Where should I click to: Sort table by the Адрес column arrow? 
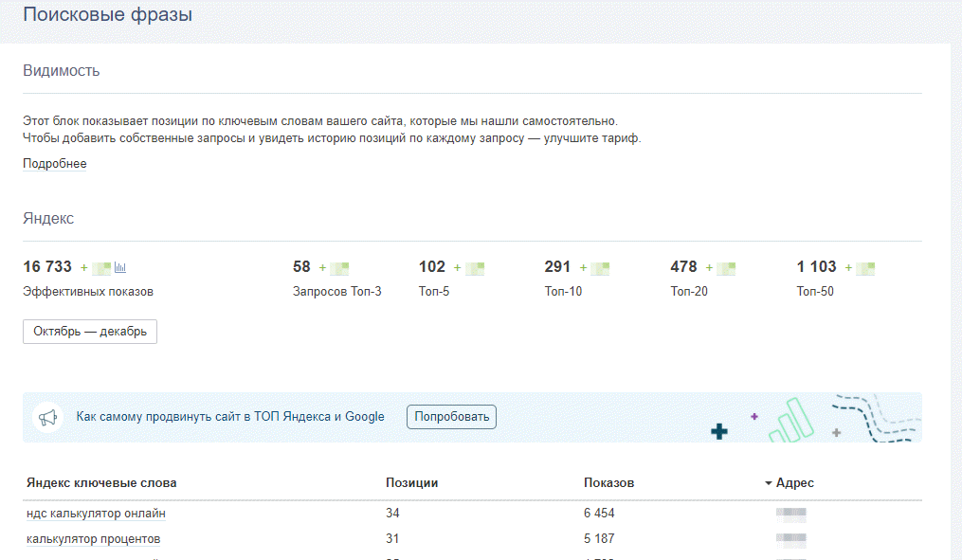(768, 483)
